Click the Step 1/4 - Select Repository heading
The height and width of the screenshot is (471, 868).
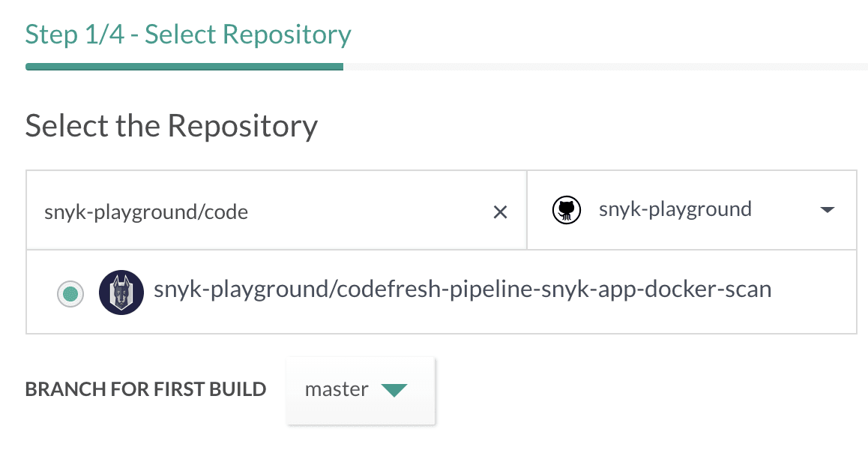coord(188,34)
